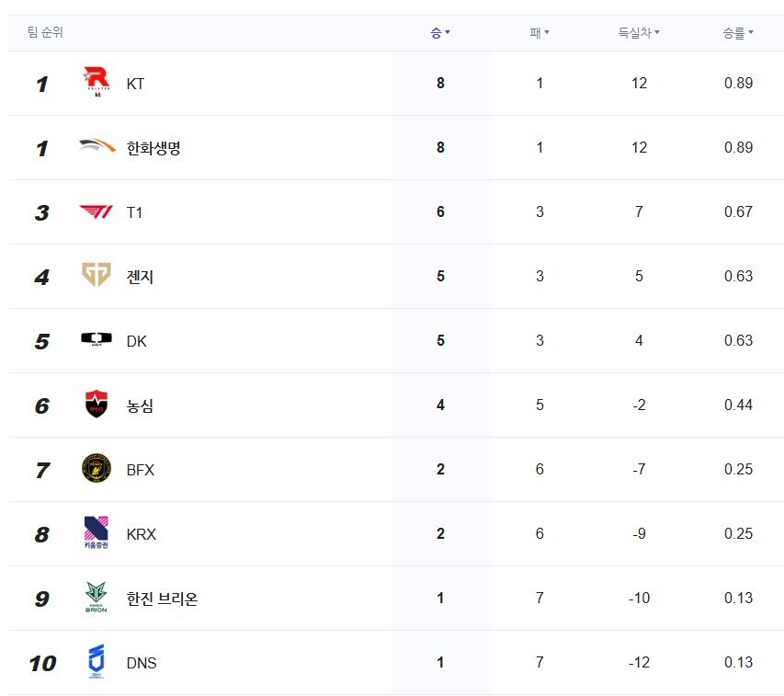Image resolution: width=784 pixels, height=696 pixels.
Task: Sort standings by 득실차 column
Action: pos(639,33)
